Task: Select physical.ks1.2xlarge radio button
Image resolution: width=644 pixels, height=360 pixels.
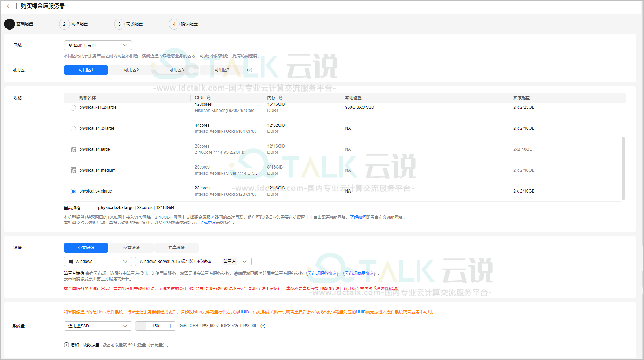Action: [x=73, y=108]
